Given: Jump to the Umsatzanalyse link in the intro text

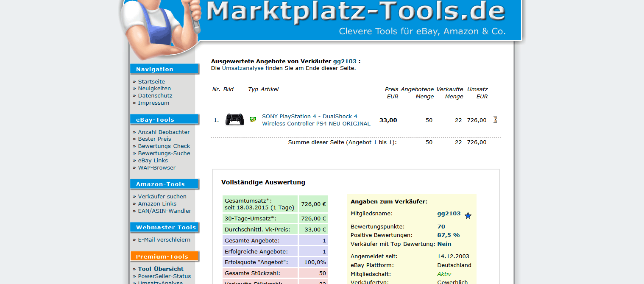Looking at the screenshot, I should [x=243, y=68].
